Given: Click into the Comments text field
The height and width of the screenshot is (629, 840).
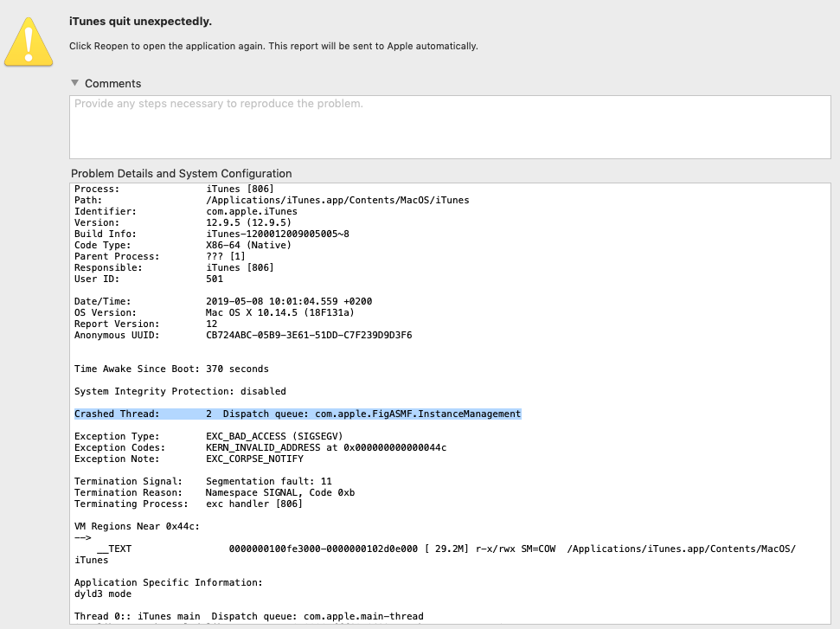Looking at the screenshot, I should click(450, 127).
